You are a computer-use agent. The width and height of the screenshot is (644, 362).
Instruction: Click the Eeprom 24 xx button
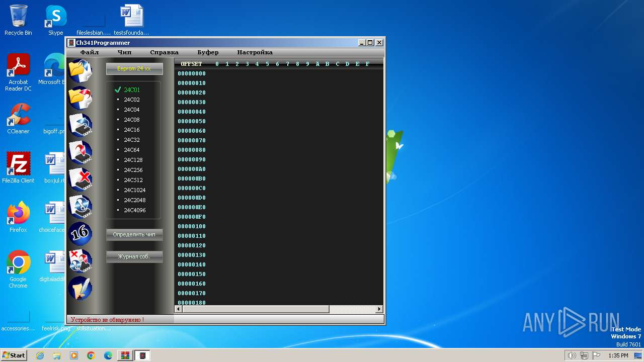134,69
